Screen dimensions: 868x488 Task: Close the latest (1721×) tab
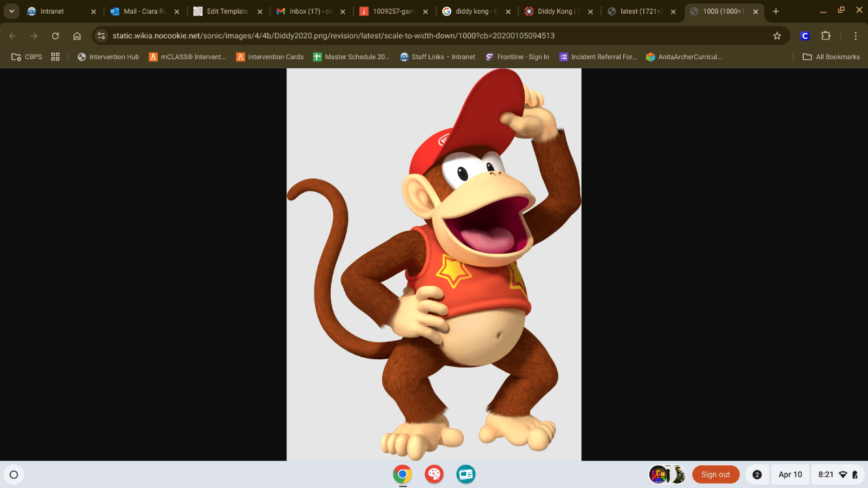point(673,12)
